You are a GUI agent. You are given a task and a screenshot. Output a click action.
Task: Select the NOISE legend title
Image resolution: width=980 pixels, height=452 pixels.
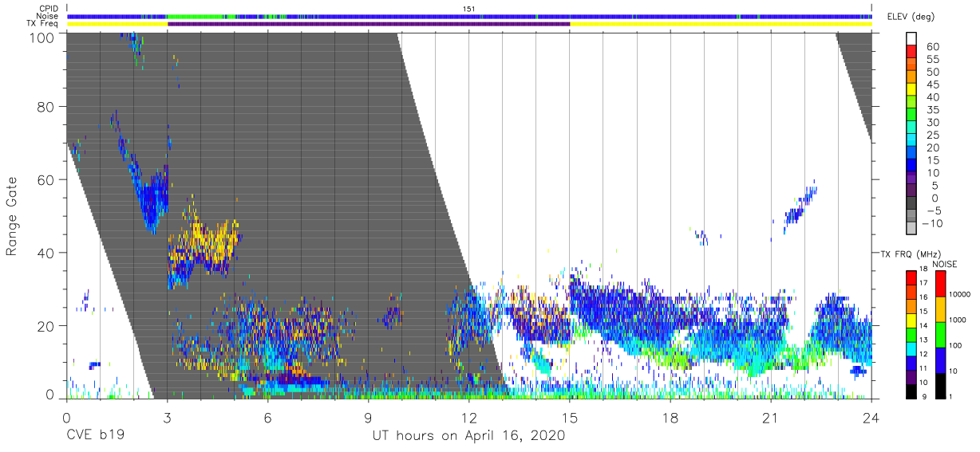pyautogui.click(x=945, y=264)
